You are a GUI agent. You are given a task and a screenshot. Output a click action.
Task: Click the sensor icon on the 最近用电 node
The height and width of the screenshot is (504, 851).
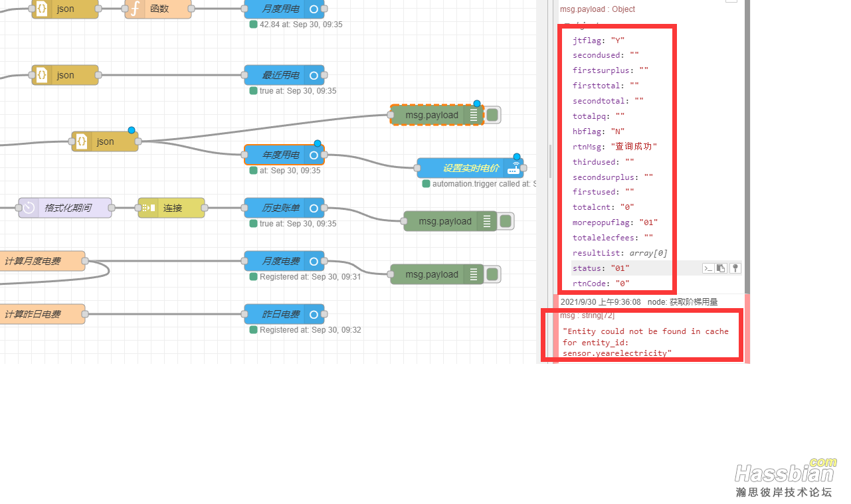(x=314, y=75)
